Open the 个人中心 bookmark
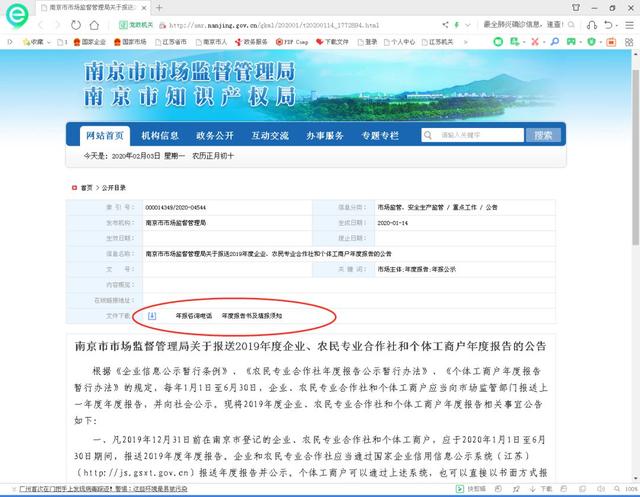 click(x=399, y=42)
